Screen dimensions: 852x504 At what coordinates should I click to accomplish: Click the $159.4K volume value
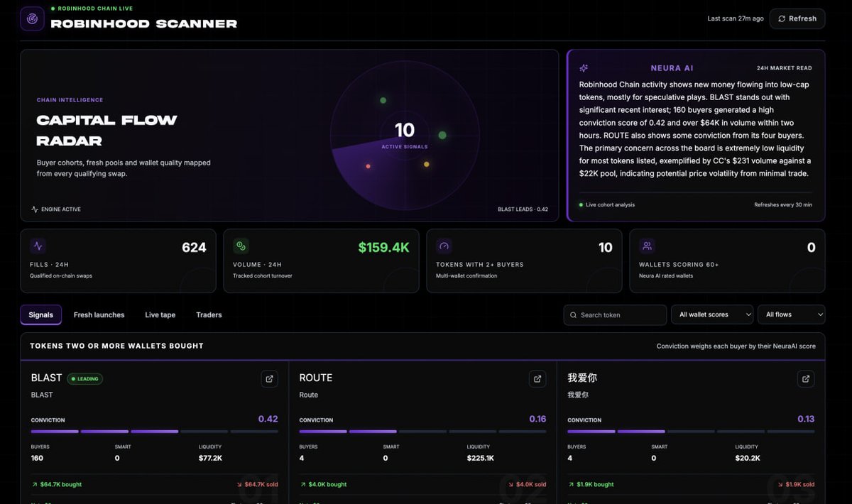384,247
